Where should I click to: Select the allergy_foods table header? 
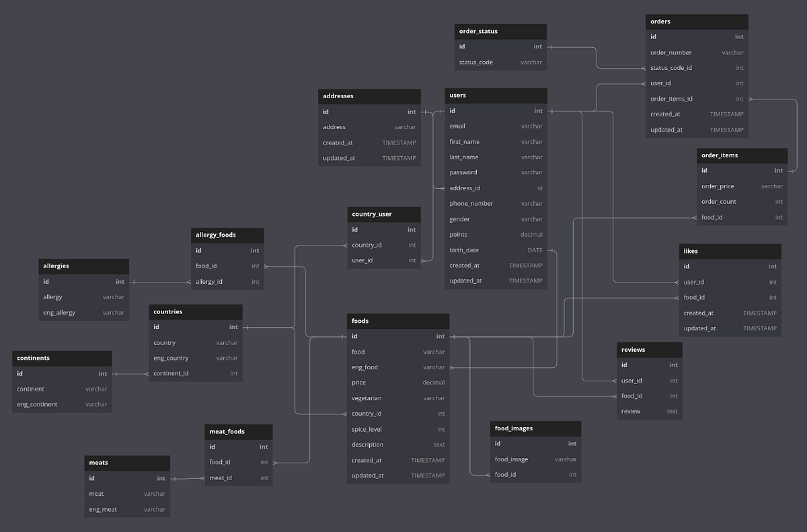(x=227, y=235)
